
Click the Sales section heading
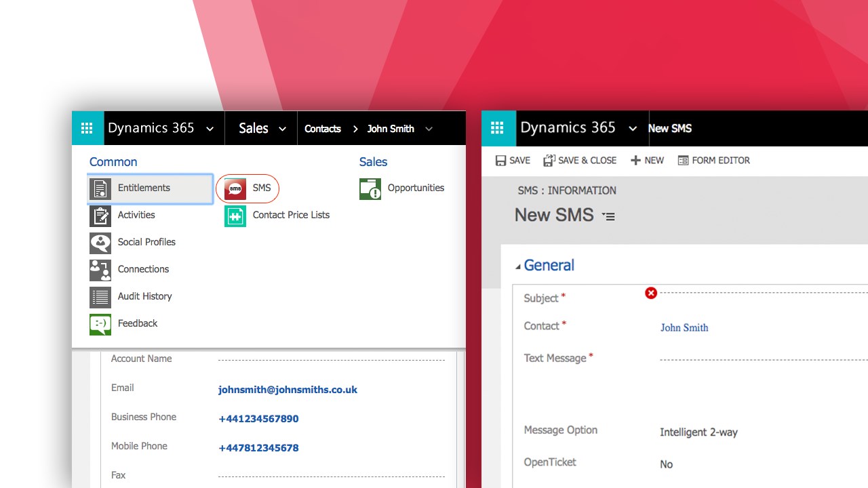click(373, 162)
